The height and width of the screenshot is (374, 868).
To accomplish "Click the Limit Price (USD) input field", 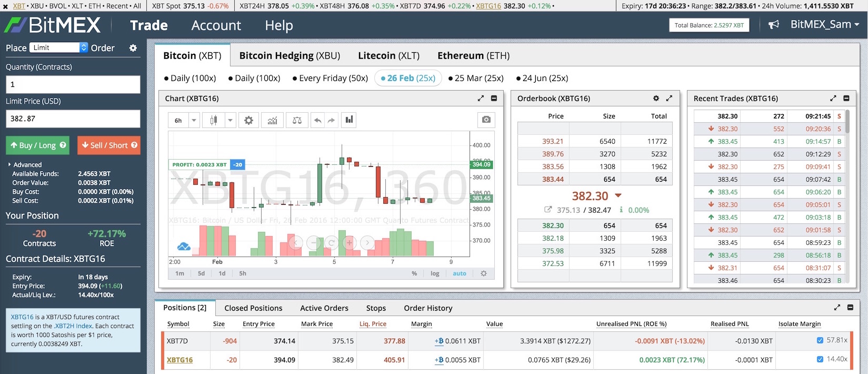I will tap(73, 119).
